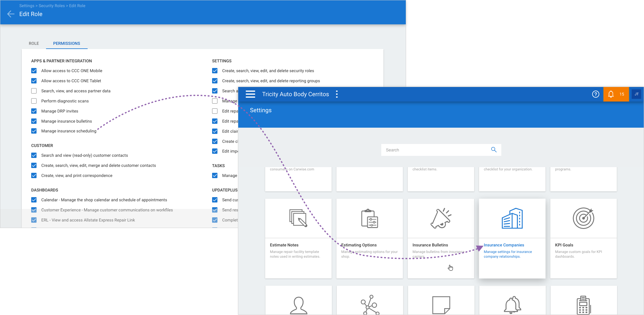Uncheck Allow access to CCC ONE Mobile
The height and width of the screenshot is (315, 644).
pyautogui.click(x=34, y=71)
